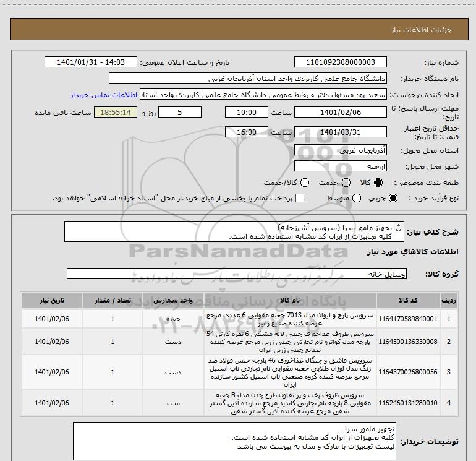Image resolution: width=476 pixels, height=461 pixels.
Task: Click the کد کالا column header
Action: (x=408, y=301)
